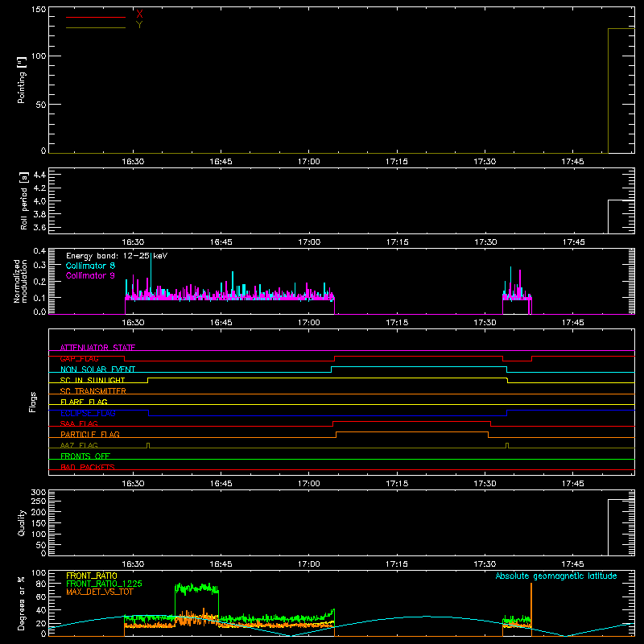The height and width of the screenshot is (644, 644).
Task: Click the green FRONT_RATIO_1225 legend label
Action: [x=104, y=584]
